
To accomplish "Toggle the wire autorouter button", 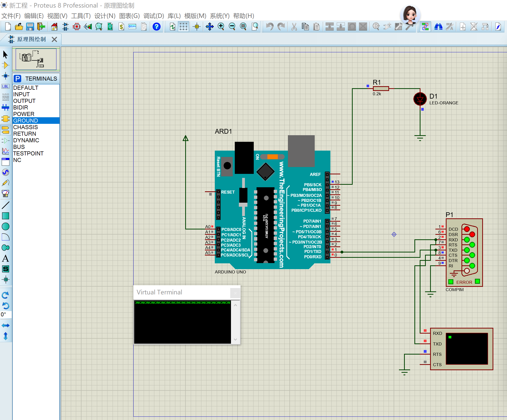I will point(425,27).
